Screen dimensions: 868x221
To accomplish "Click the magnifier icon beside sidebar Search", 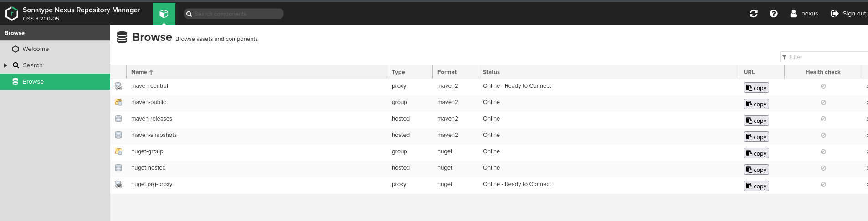I will (x=16, y=65).
